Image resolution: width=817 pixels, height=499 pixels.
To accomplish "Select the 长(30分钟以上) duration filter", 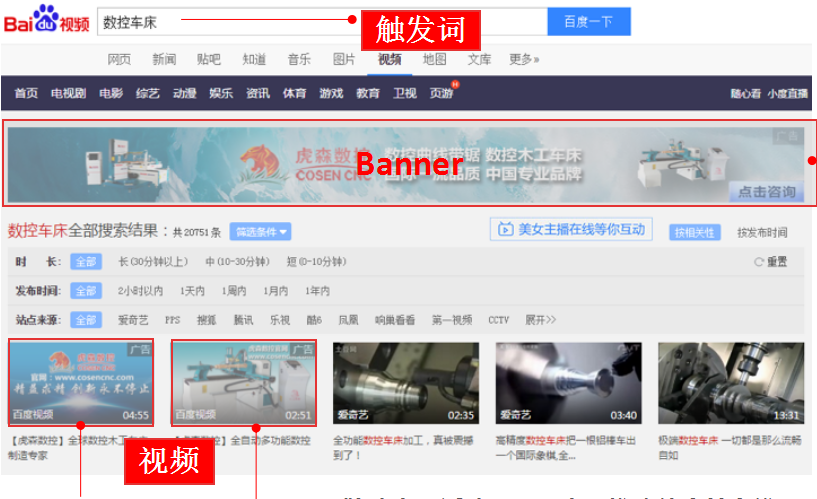I will 152,262.
